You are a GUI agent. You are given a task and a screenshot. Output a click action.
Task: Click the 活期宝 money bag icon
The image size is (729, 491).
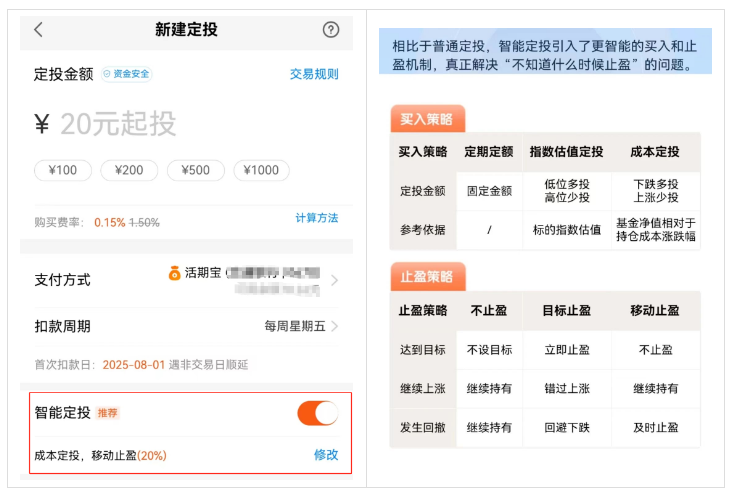[x=174, y=272]
